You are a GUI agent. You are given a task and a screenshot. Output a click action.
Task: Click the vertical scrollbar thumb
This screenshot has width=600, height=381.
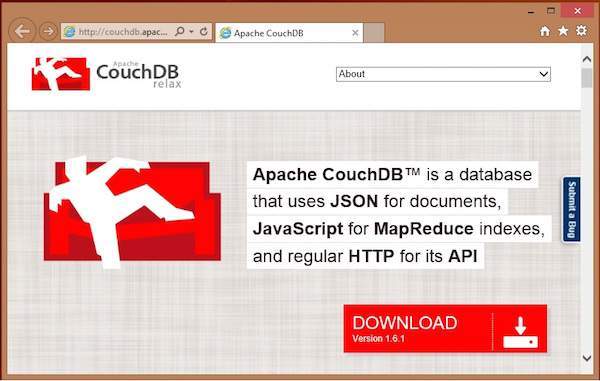click(586, 78)
